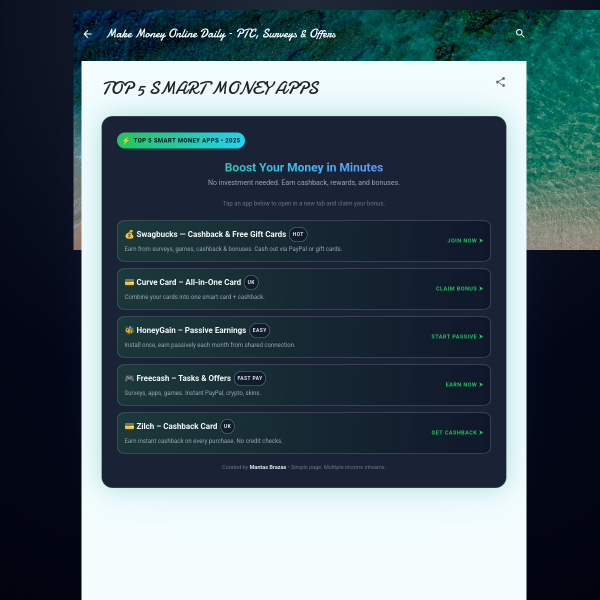Click the money bag icon next to Swagbucks
The image size is (600, 600).
129,234
